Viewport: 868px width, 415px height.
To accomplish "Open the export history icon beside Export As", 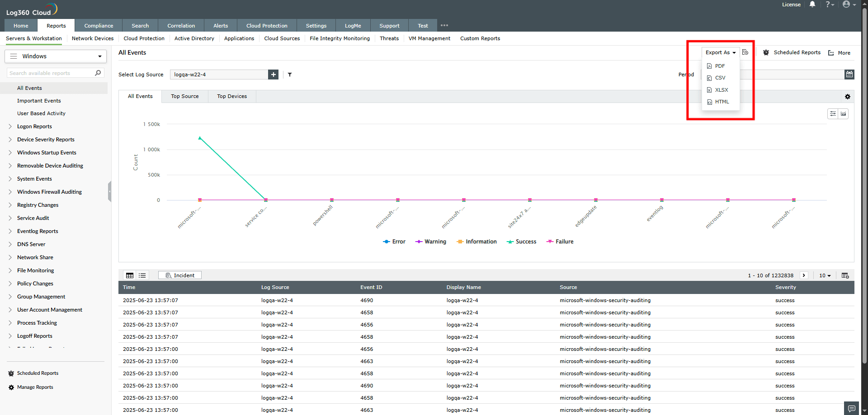I will point(745,52).
